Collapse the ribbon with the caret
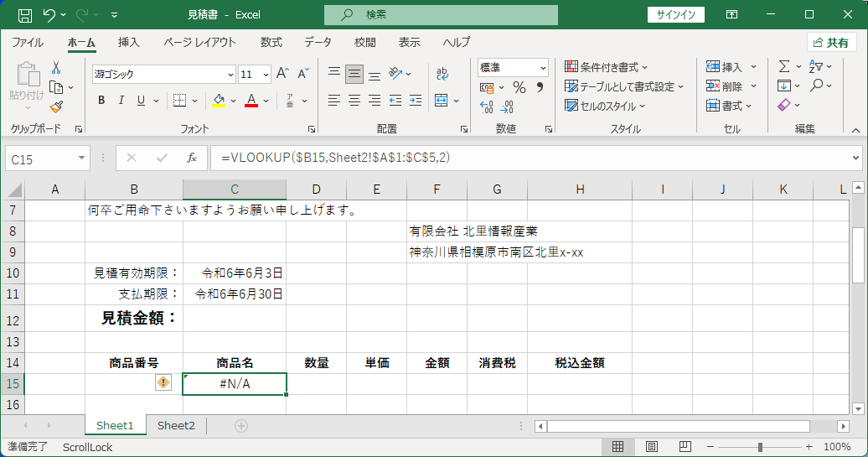 click(855, 130)
